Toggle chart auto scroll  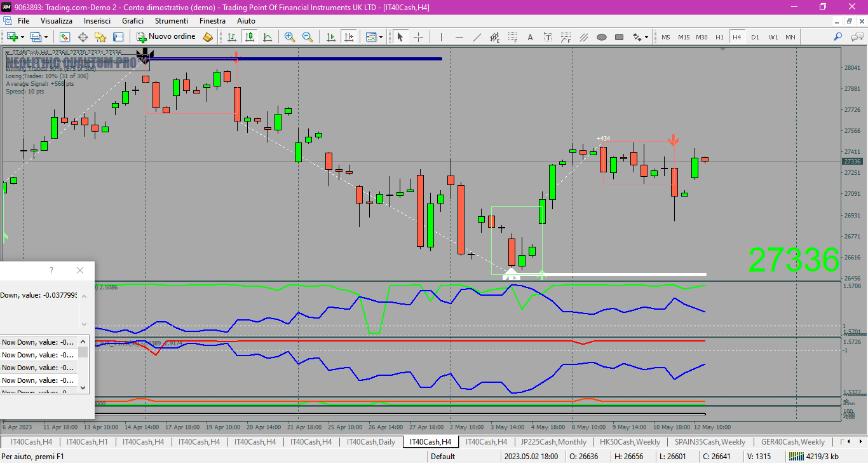pyautogui.click(x=330, y=37)
